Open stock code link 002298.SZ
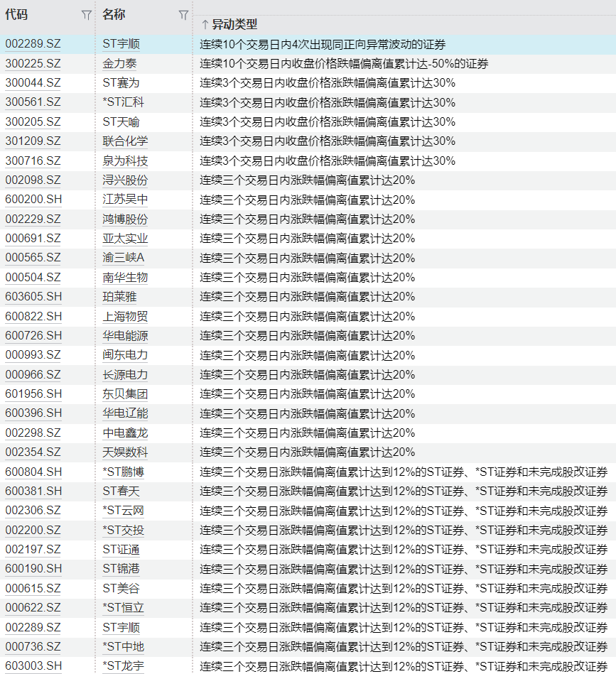Screen dimensions: 616x674 (33, 433)
